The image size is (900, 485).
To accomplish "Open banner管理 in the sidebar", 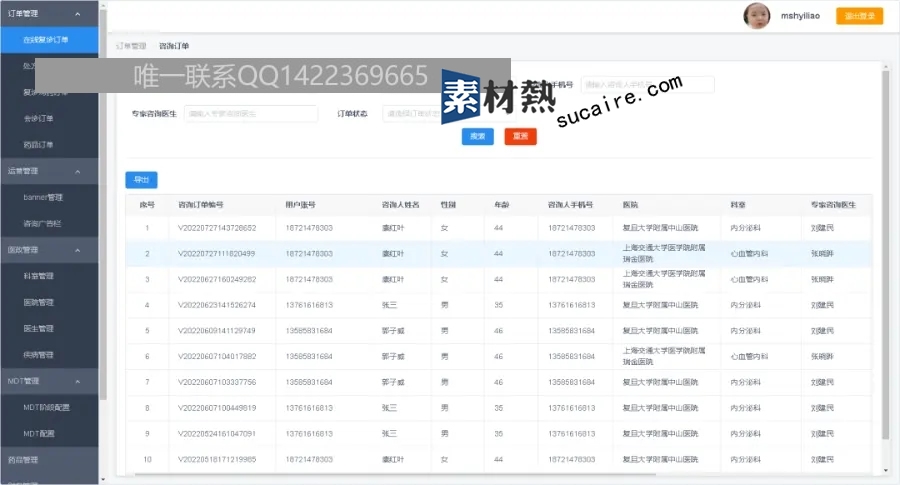I will [42, 197].
